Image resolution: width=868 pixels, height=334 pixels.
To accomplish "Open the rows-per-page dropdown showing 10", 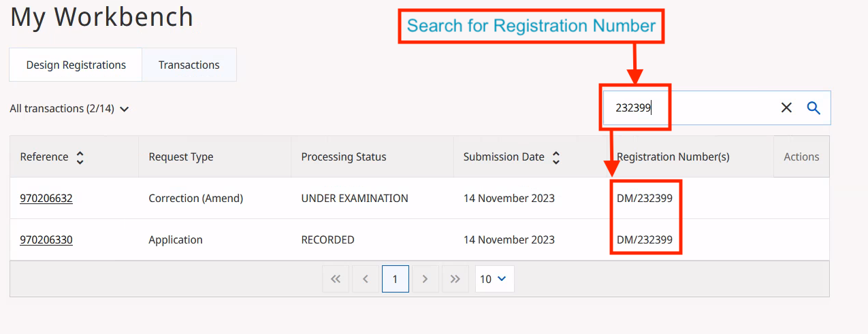I will coord(494,279).
